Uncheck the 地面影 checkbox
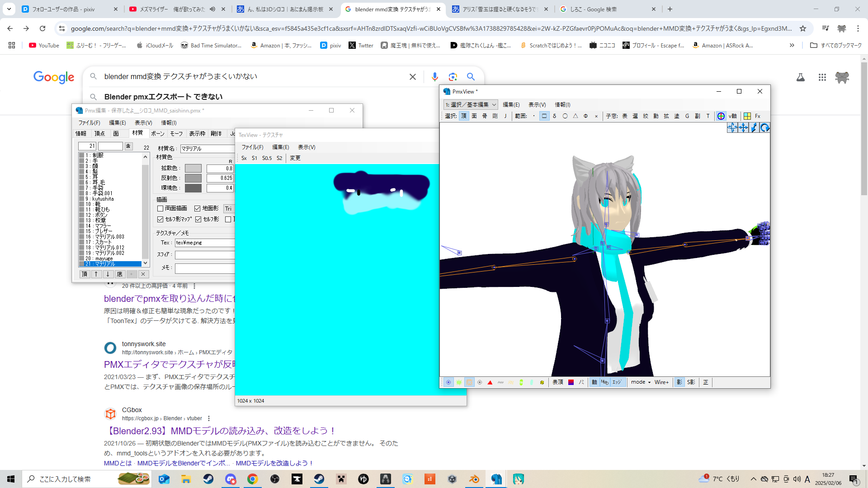The width and height of the screenshot is (868, 488). point(198,208)
